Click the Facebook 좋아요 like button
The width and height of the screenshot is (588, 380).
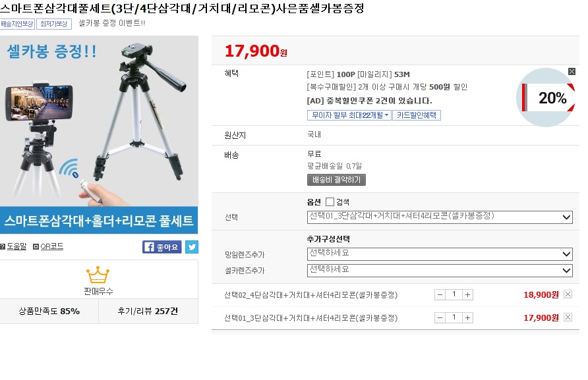(162, 247)
